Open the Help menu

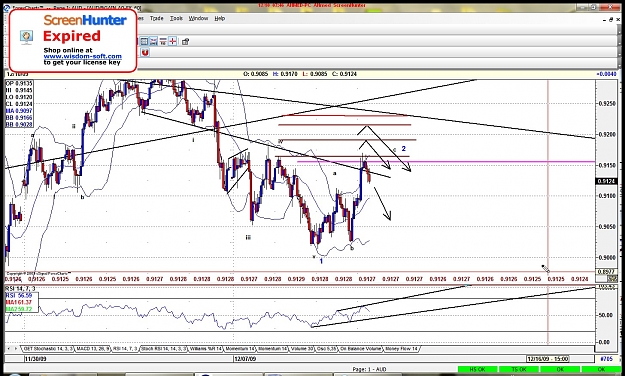(220, 18)
